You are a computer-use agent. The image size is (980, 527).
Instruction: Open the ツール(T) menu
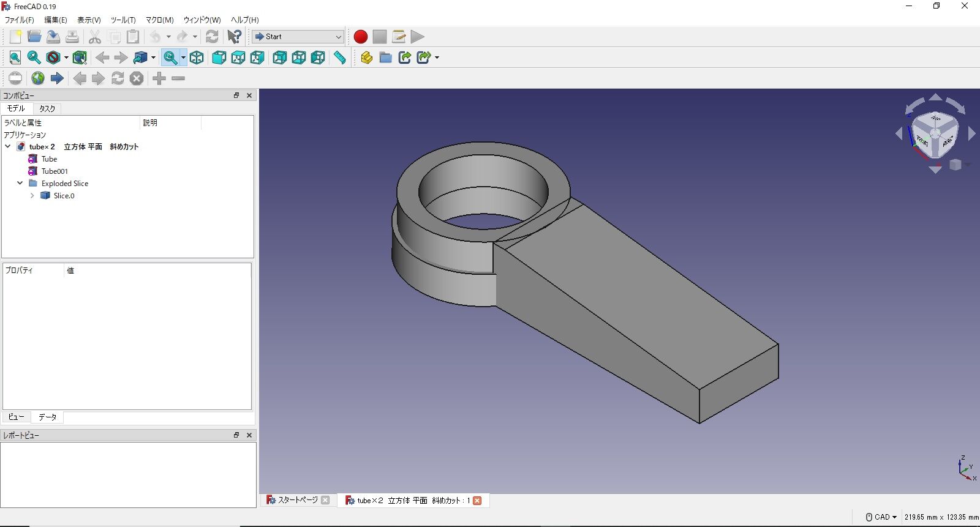click(123, 20)
